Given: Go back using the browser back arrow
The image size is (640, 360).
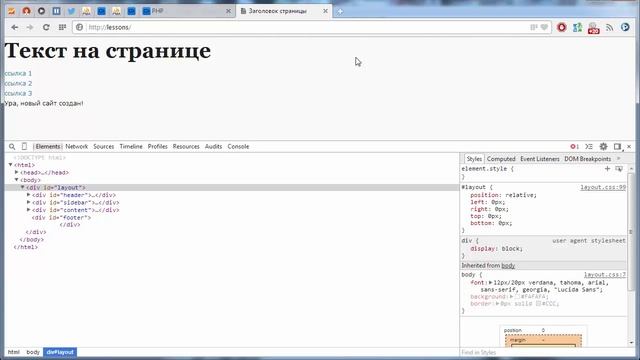Looking at the screenshot, I should [15, 27].
